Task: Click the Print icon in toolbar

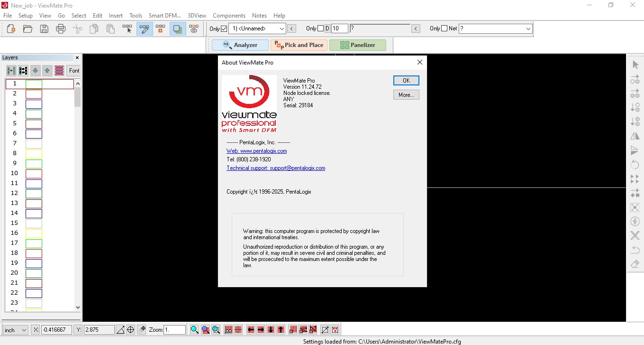Action: pos(61,29)
